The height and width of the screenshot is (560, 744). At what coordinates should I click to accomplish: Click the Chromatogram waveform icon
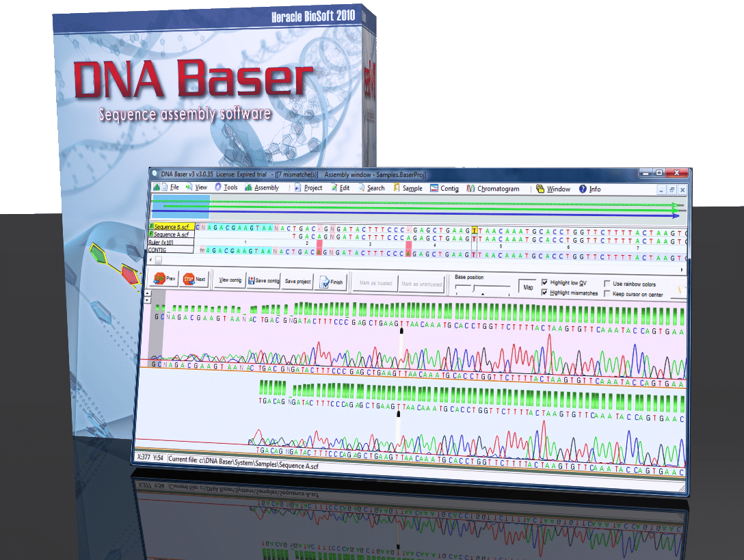pos(470,189)
